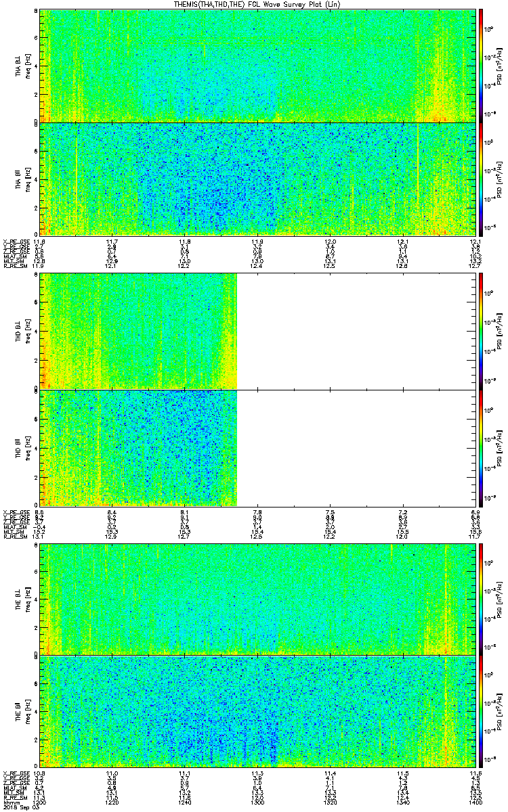
Task: Select the THA B-parallel spectrogram panel
Action: (257, 179)
